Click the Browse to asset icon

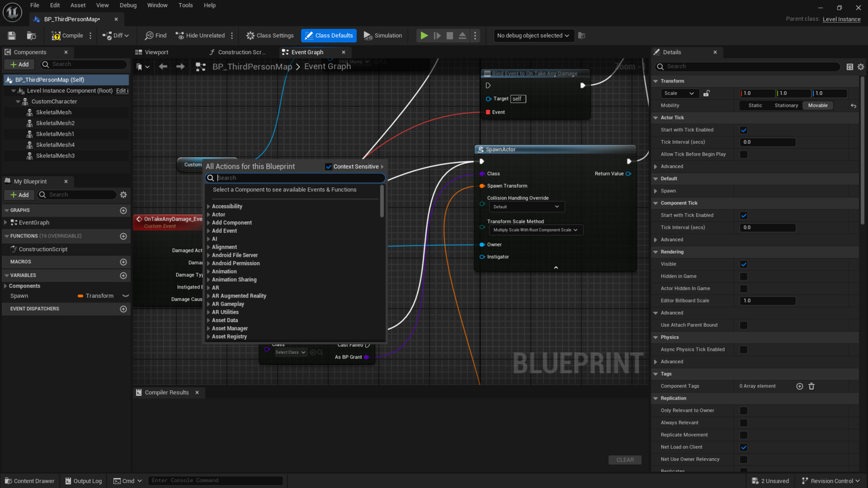[31, 36]
